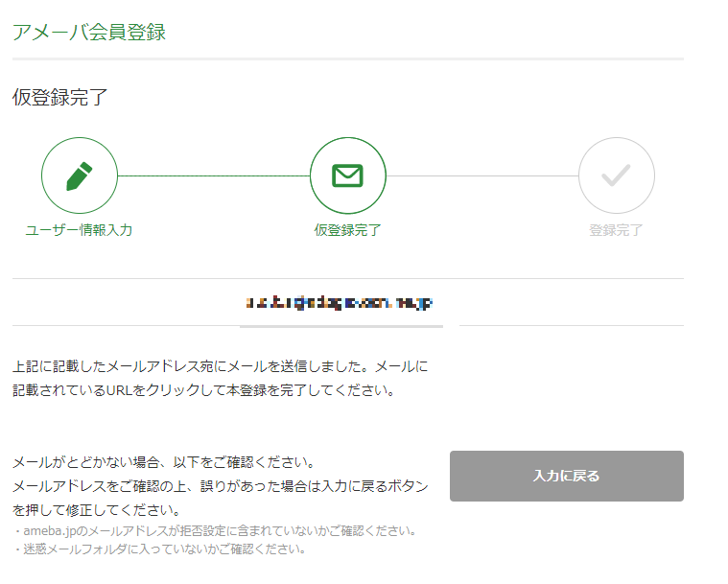
Task: Click the 仮登録完了 page heading
Action: pos(59,98)
